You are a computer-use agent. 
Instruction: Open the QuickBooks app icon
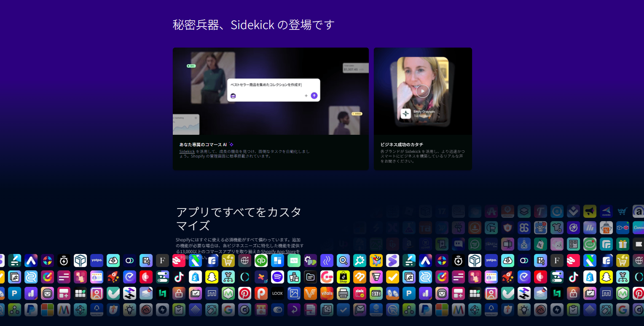[261, 260]
